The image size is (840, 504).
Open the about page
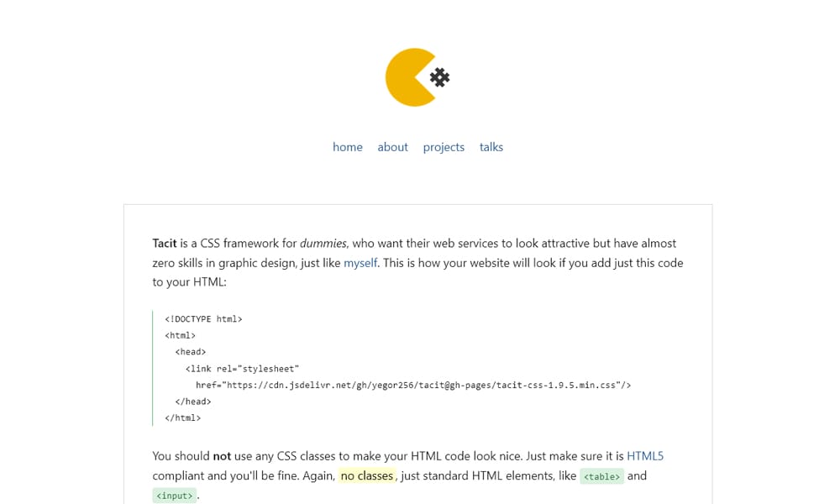[x=392, y=147]
